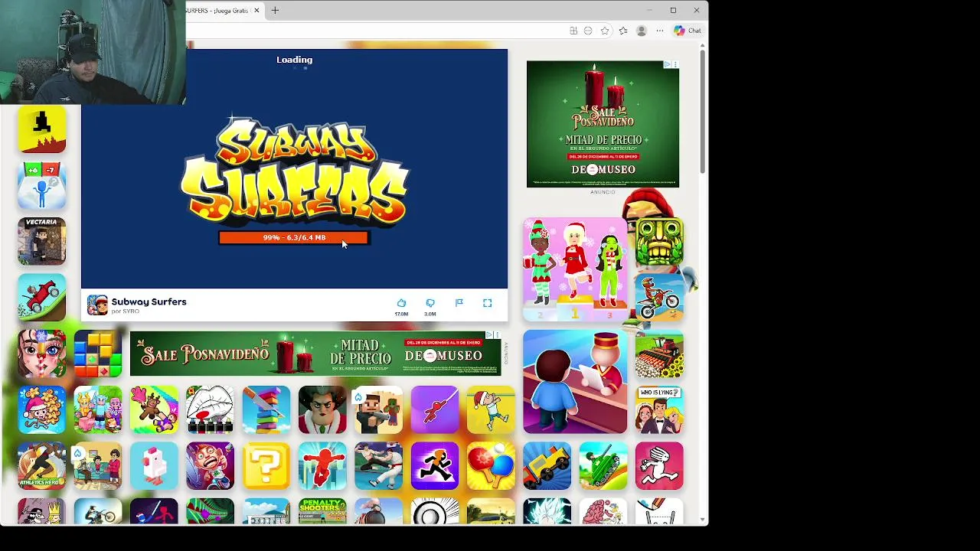Open the blocky pig characters game
980x551 pixels.
(x=98, y=410)
